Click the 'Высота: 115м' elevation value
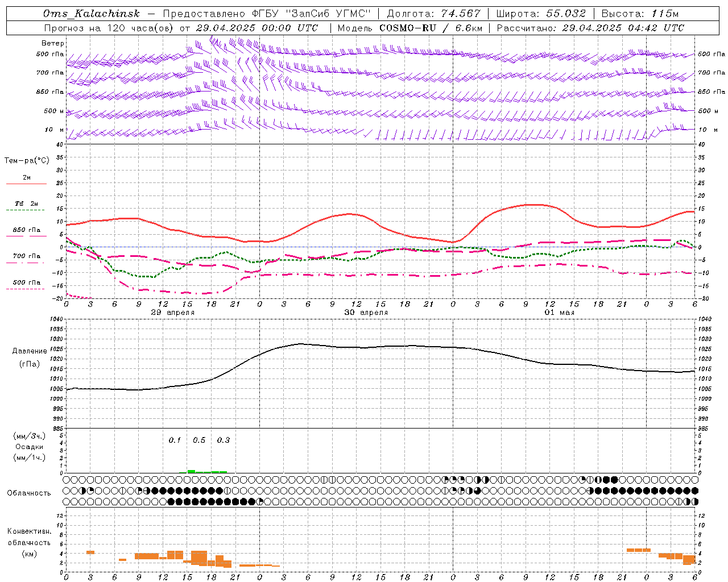 point(640,14)
